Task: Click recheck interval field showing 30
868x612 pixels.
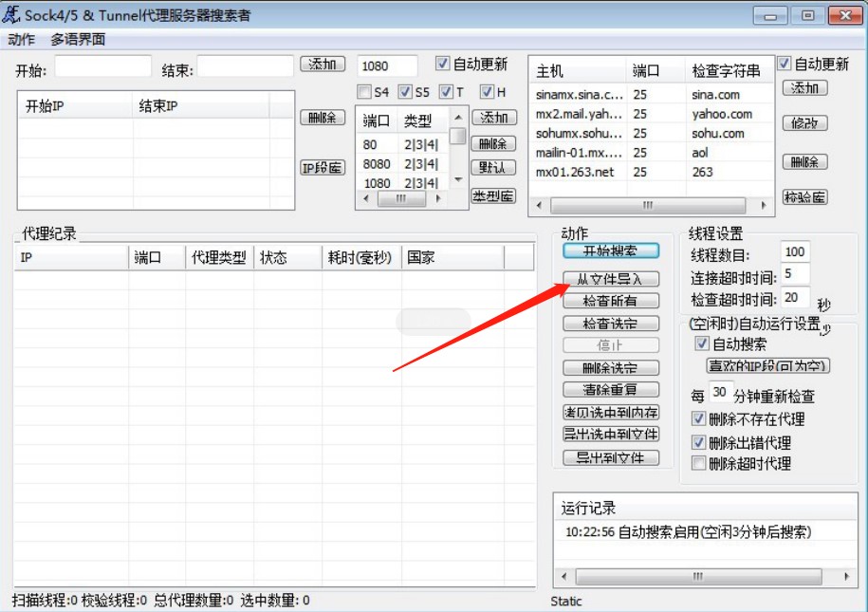Action: pyautogui.click(x=720, y=392)
